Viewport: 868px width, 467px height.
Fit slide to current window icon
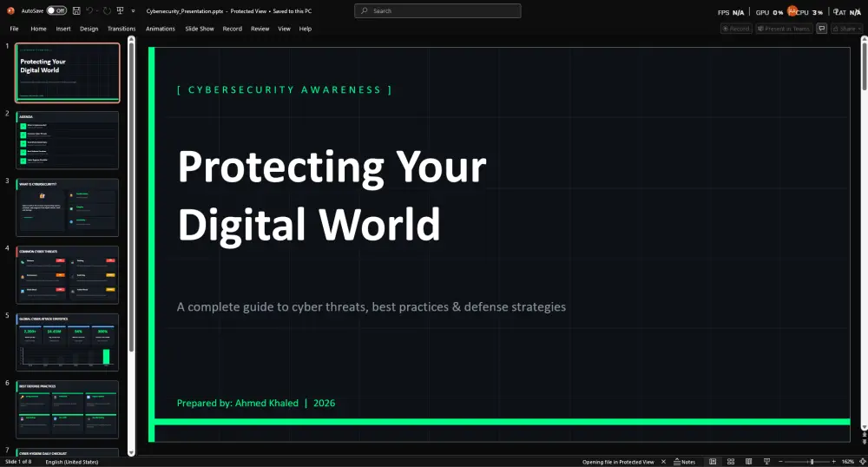pos(862,462)
